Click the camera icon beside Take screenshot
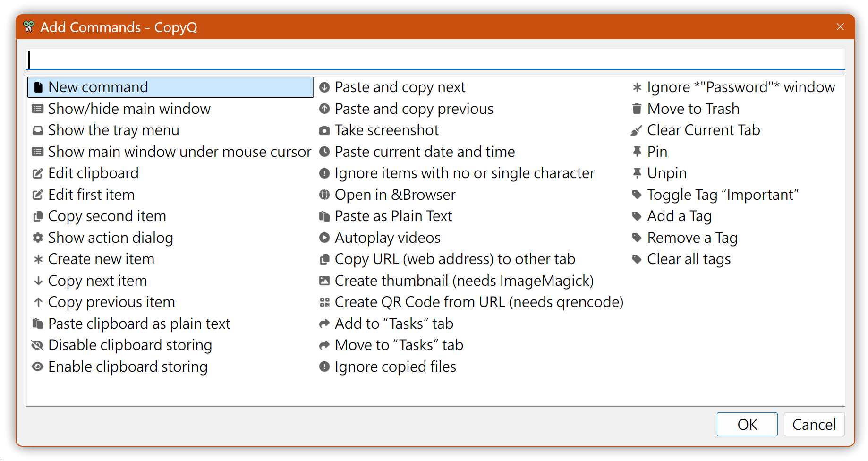 324,130
